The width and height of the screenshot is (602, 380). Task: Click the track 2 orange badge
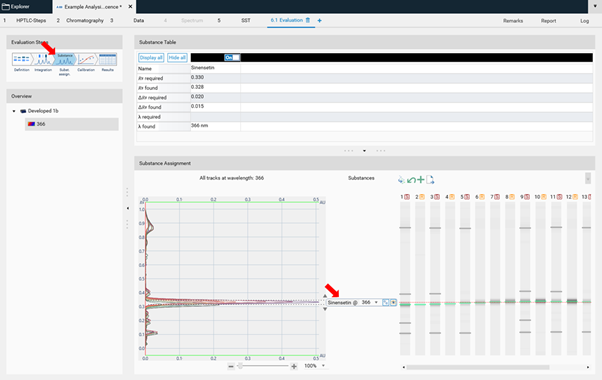(422, 197)
